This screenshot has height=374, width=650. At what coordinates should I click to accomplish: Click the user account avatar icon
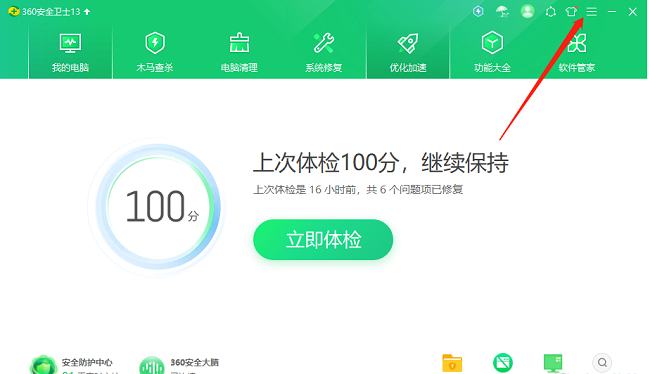click(x=527, y=12)
